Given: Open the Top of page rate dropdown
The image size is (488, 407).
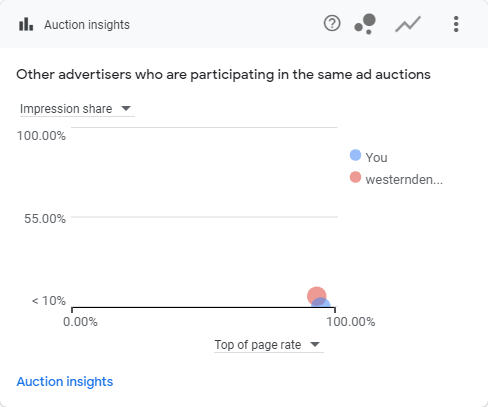Looking at the screenshot, I should point(269,345).
